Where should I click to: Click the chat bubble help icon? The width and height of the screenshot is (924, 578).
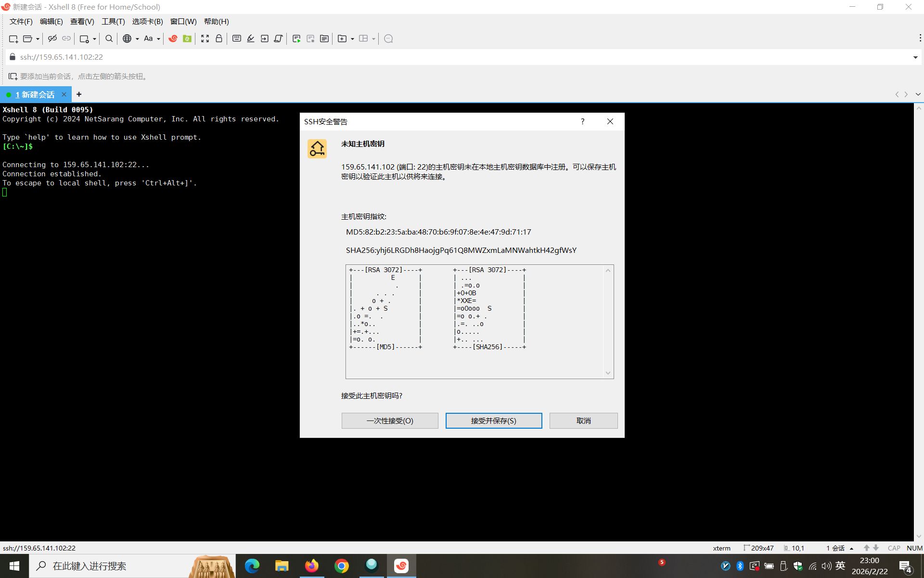point(388,39)
